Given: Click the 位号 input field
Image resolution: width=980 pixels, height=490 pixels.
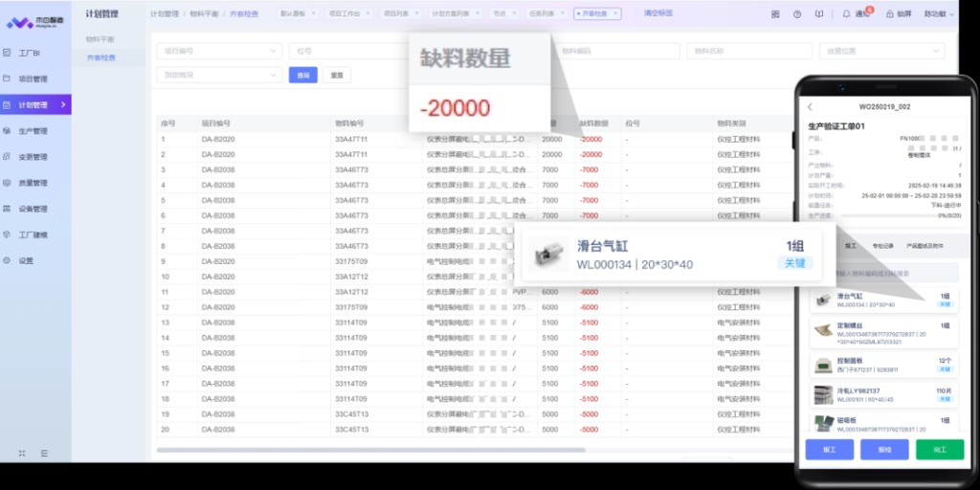Looking at the screenshot, I should point(348,52).
